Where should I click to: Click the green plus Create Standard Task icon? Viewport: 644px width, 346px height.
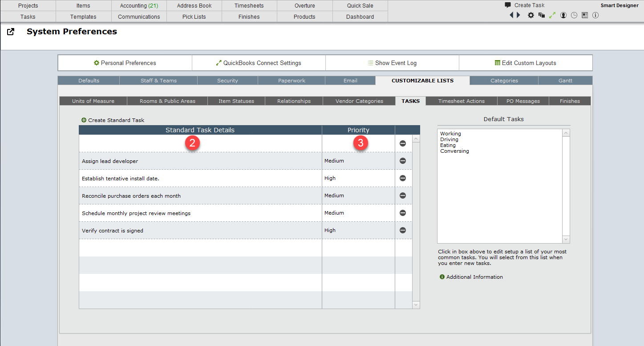click(x=84, y=120)
